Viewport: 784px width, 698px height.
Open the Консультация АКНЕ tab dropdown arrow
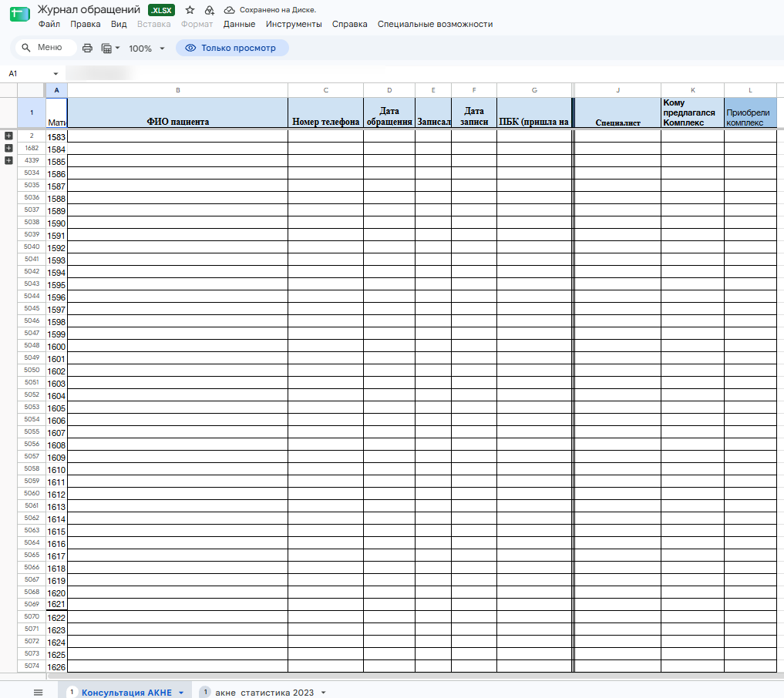181,693
